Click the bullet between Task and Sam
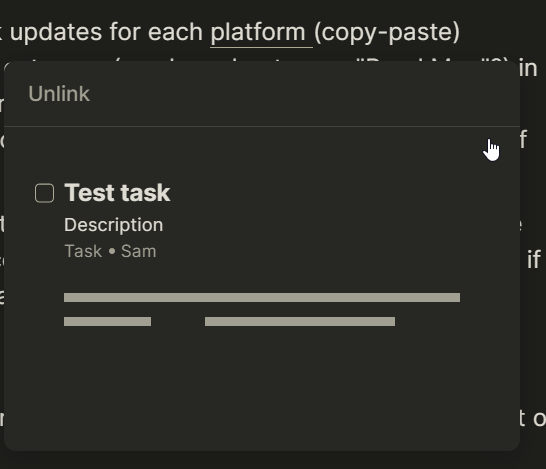Viewport: 546px width, 469px height. [x=112, y=251]
